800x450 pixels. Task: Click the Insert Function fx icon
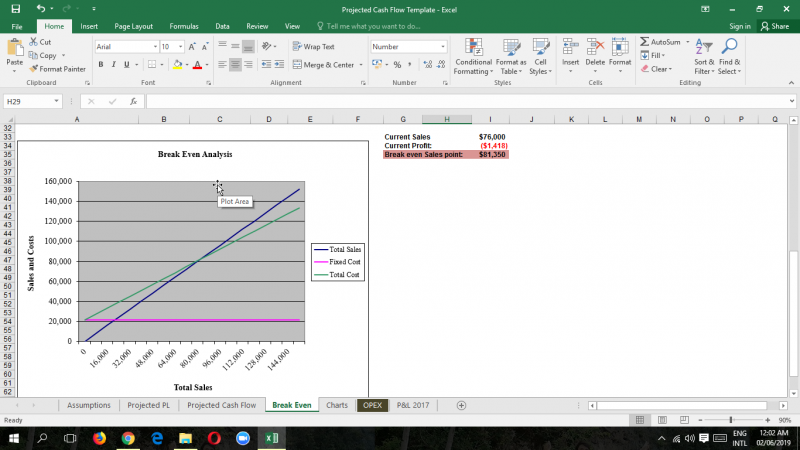(133, 101)
